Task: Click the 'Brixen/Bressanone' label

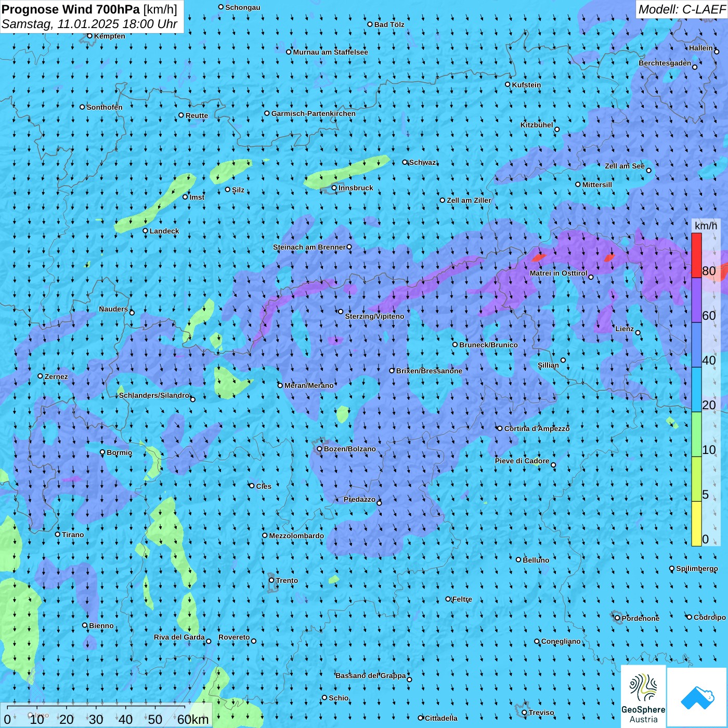Action: tap(429, 371)
